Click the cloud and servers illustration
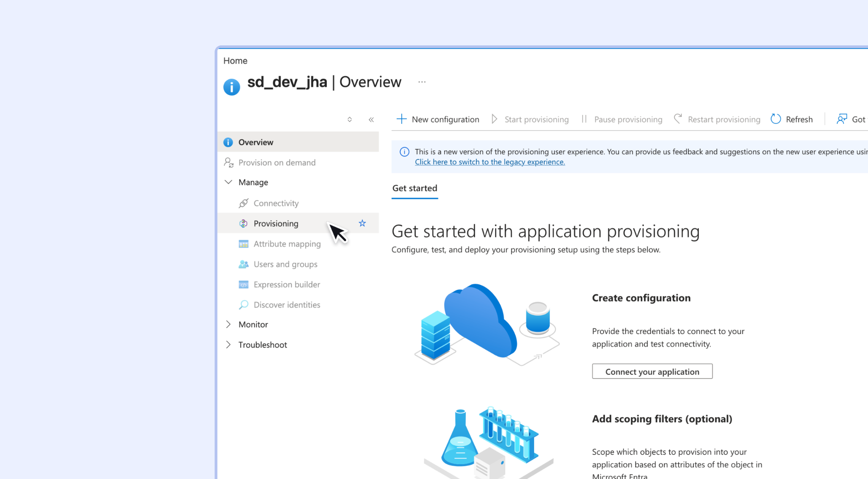The image size is (868, 479). tap(487, 324)
